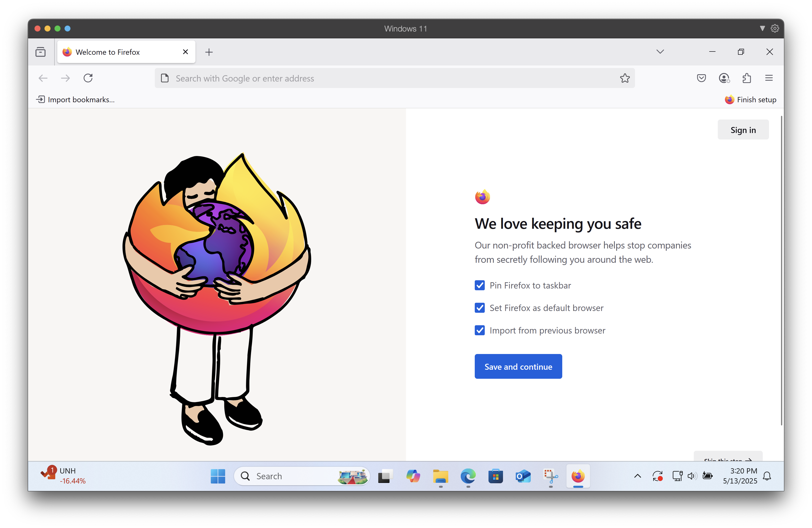Open Extensions panel
This screenshot has width=812, height=528.
[746, 78]
